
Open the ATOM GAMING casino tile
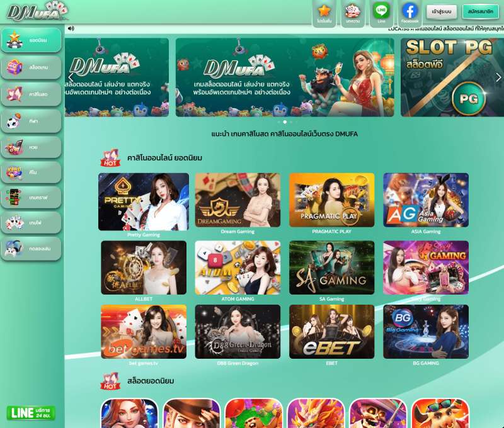[x=238, y=267]
